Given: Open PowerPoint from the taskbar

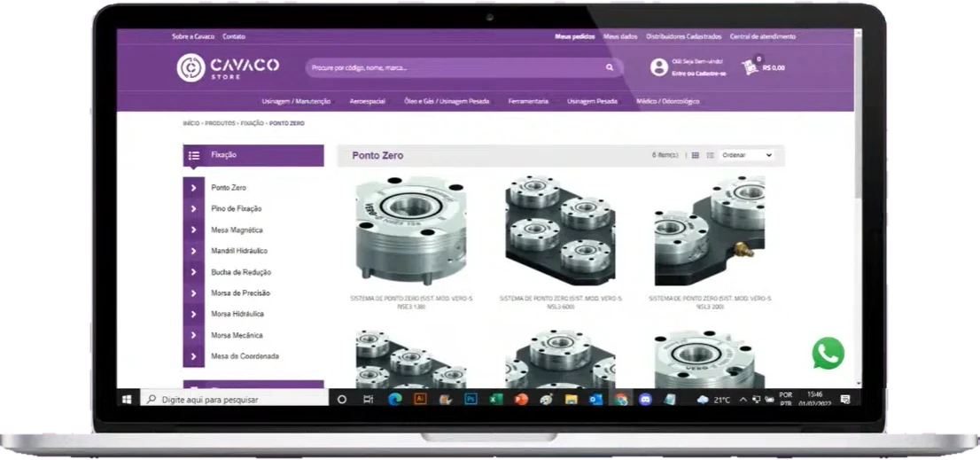Looking at the screenshot, I should (521, 399).
